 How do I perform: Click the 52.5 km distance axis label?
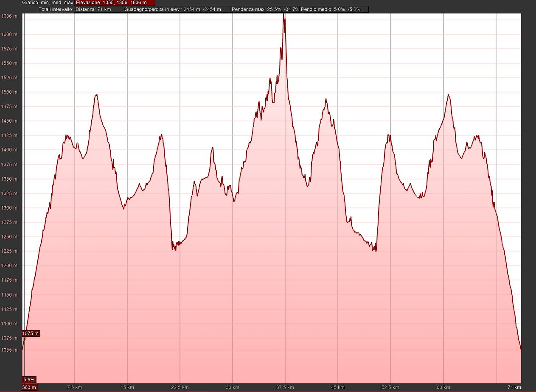pos(390,387)
